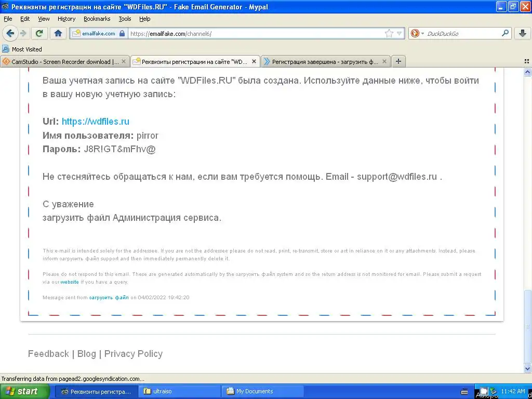Viewport: 532px width, 399px height.
Task: Open the Most Visited bookmarks folder
Action: point(22,49)
